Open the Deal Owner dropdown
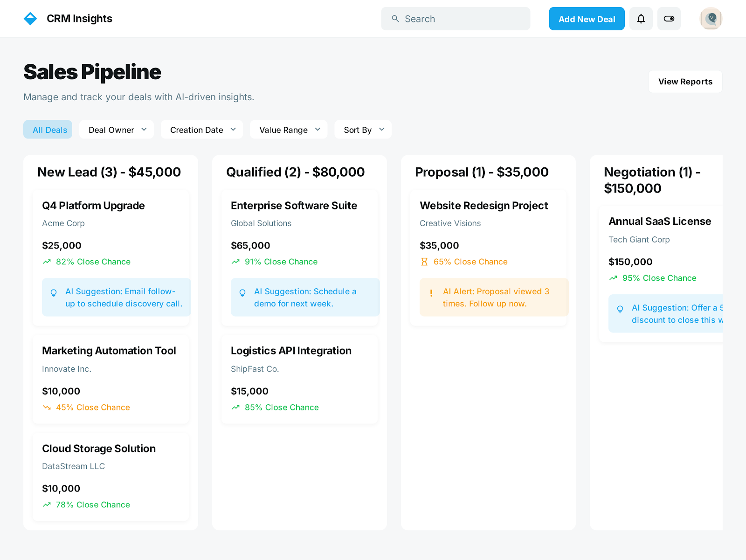Image resolution: width=746 pixels, height=560 pixels. tap(116, 130)
